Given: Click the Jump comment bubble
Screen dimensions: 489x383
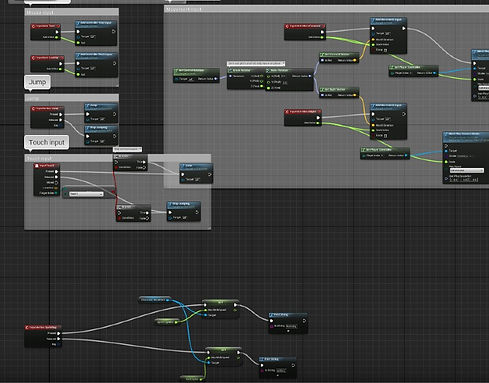Looking at the screenshot, I should click(37, 82).
